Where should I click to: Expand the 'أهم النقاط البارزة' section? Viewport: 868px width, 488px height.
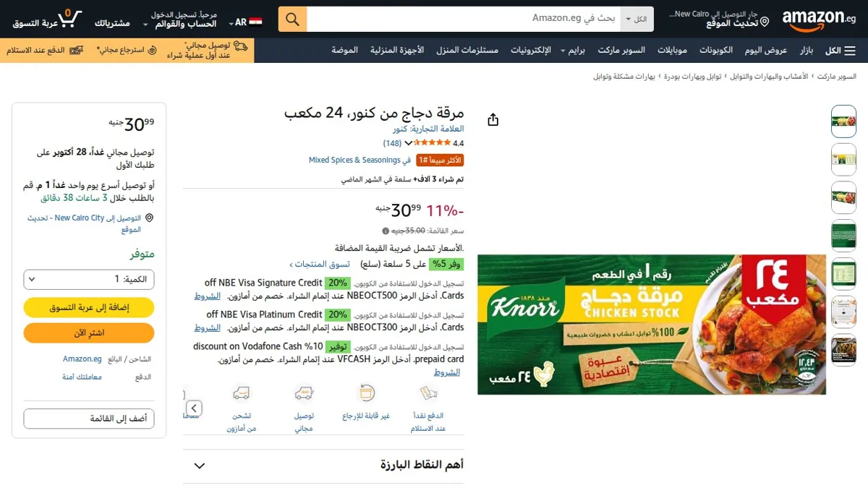(323, 466)
